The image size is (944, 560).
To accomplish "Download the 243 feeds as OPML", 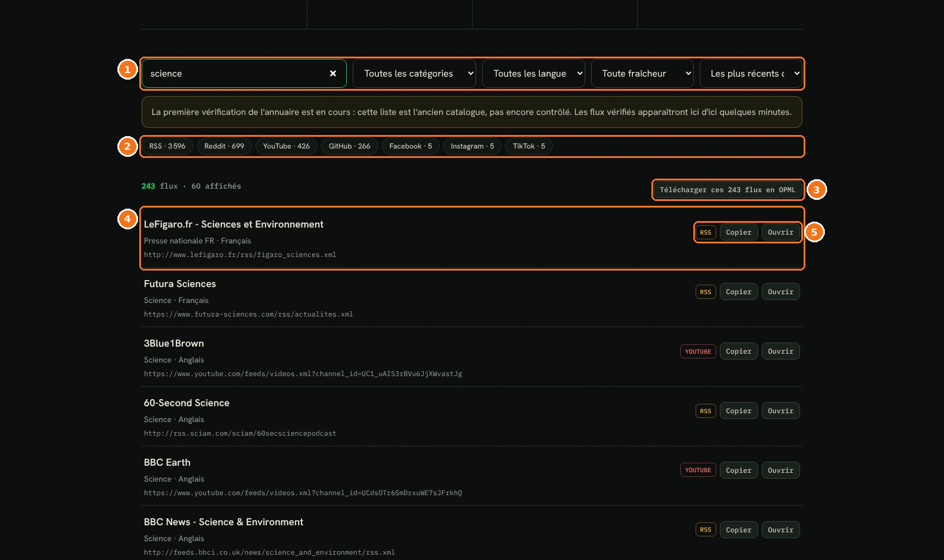I will tap(727, 190).
